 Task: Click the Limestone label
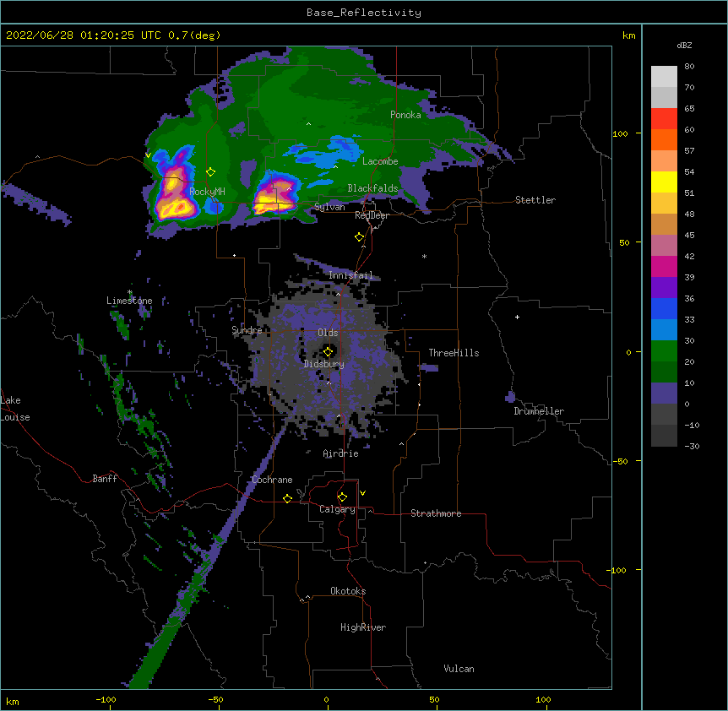click(x=129, y=301)
